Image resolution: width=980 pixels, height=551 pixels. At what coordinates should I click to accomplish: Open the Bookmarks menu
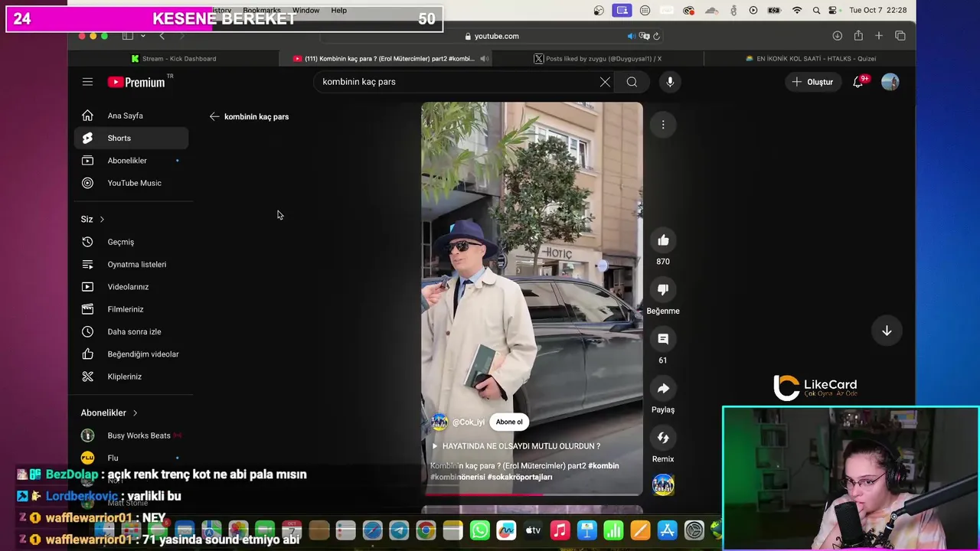(262, 10)
